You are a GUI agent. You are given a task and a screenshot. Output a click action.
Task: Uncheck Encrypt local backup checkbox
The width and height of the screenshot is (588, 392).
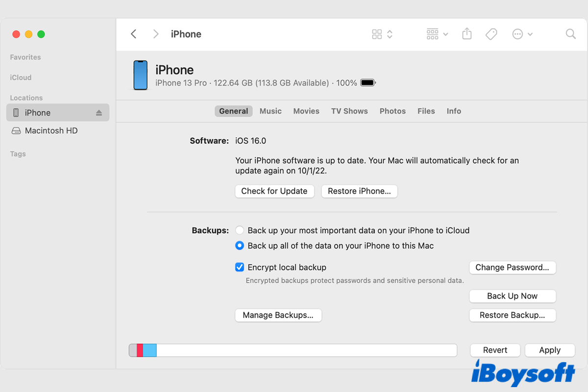(x=240, y=267)
